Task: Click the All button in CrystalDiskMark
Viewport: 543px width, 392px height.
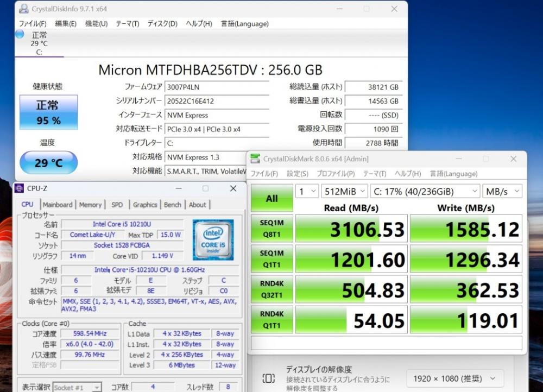Action: [x=272, y=198]
